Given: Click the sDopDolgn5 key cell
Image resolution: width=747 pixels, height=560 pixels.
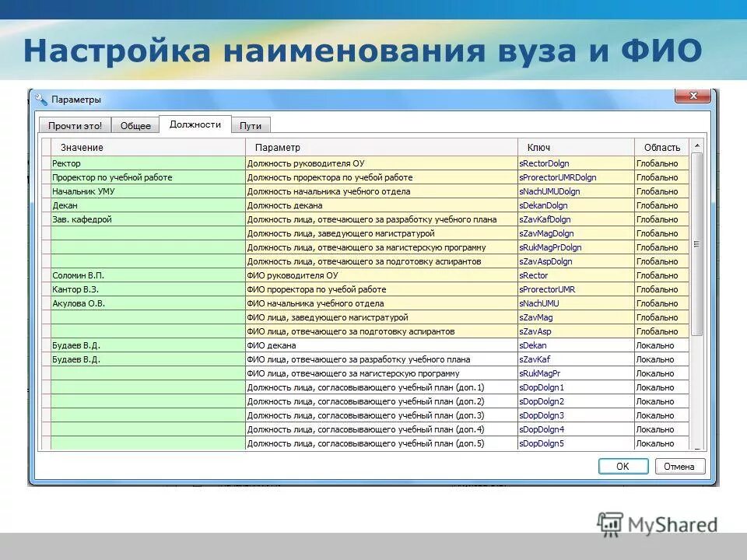Looking at the screenshot, I should coord(576,443).
